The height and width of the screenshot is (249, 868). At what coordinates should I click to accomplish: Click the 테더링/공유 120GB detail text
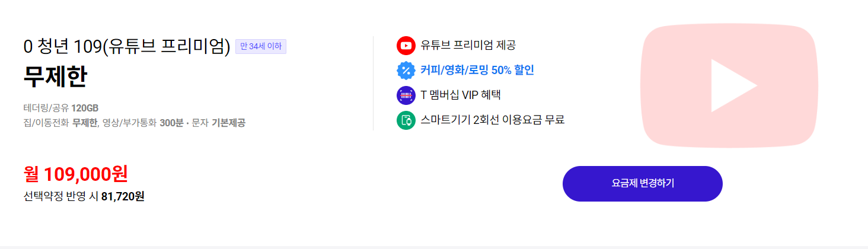pos(60,108)
